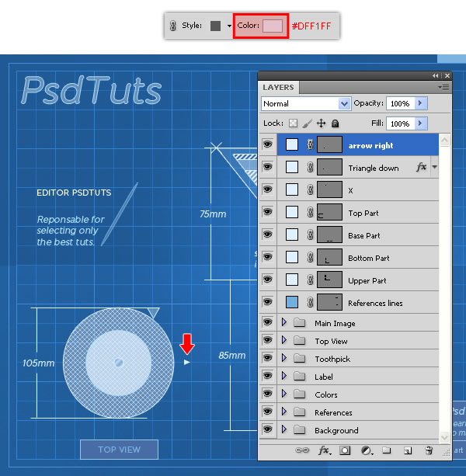This screenshot has height=476, width=466.
Task: Expand the Colors group
Action: point(284,394)
